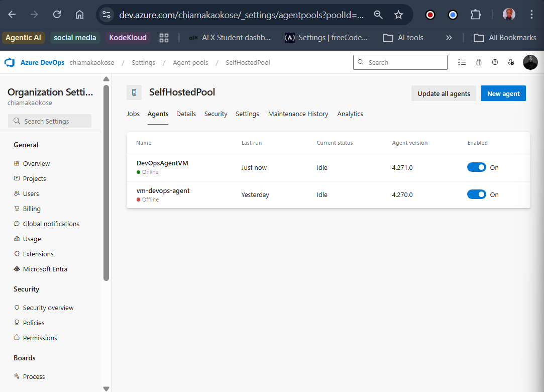Toggle Enabled switch for DevOpsAgentVM
Image resolution: width=544 pixels, height=392 pixels.
(476, 167)
